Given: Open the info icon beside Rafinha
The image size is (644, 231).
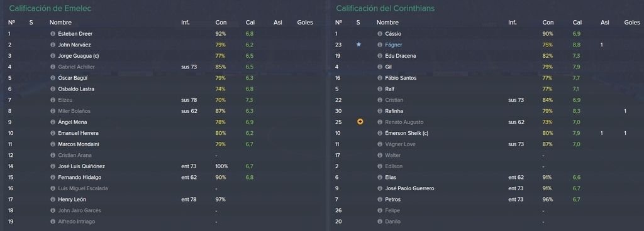Looking at the screenshot, I should [x=380, y=111].
